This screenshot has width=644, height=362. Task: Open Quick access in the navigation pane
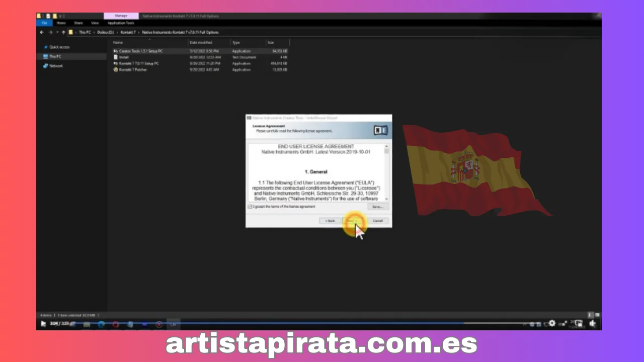(59, 47)
